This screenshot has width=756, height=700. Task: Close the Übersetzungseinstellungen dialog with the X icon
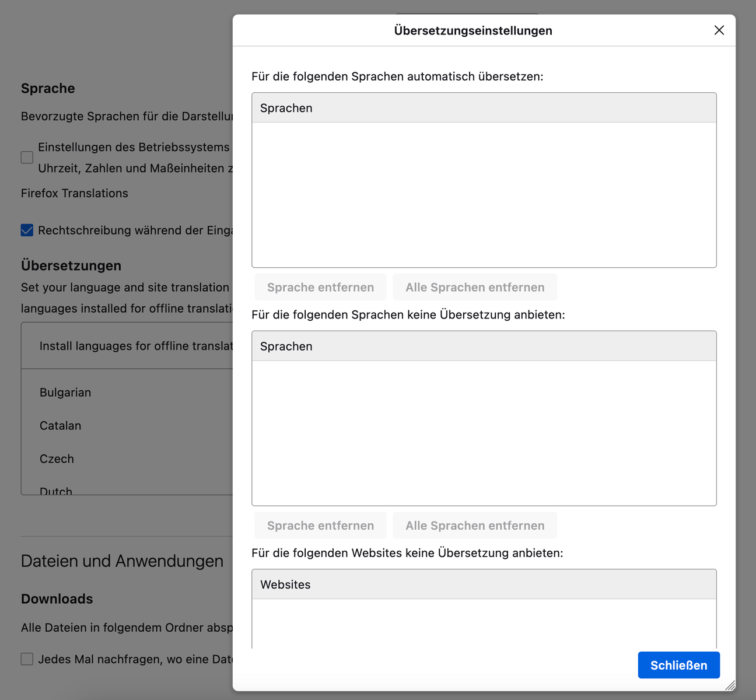click(x=719, y=30)
